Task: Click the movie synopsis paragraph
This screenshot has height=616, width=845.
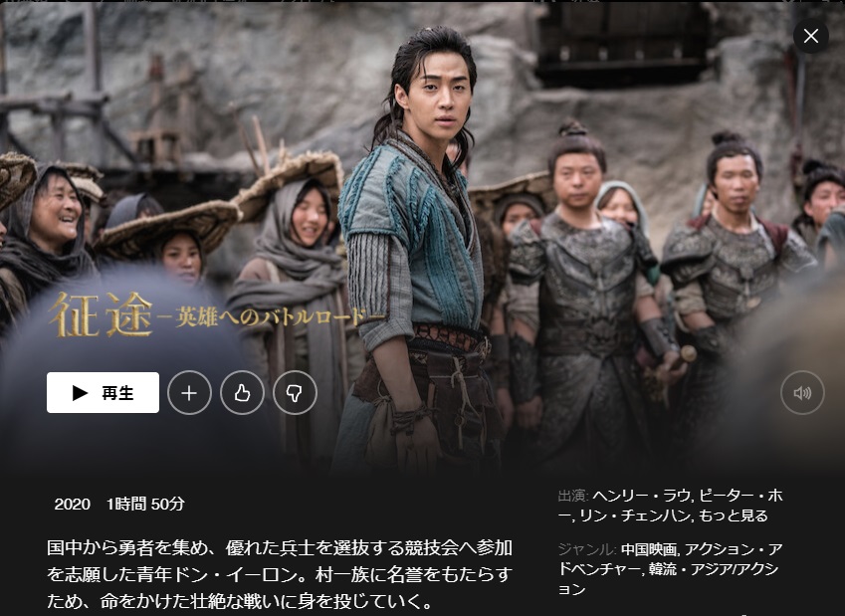Action: tap(279, 574)
